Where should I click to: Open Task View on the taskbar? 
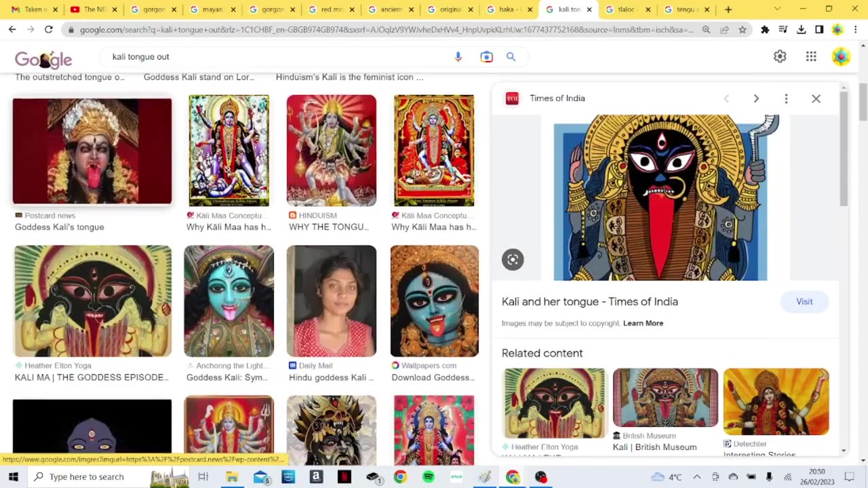click(x=203, y=476)
